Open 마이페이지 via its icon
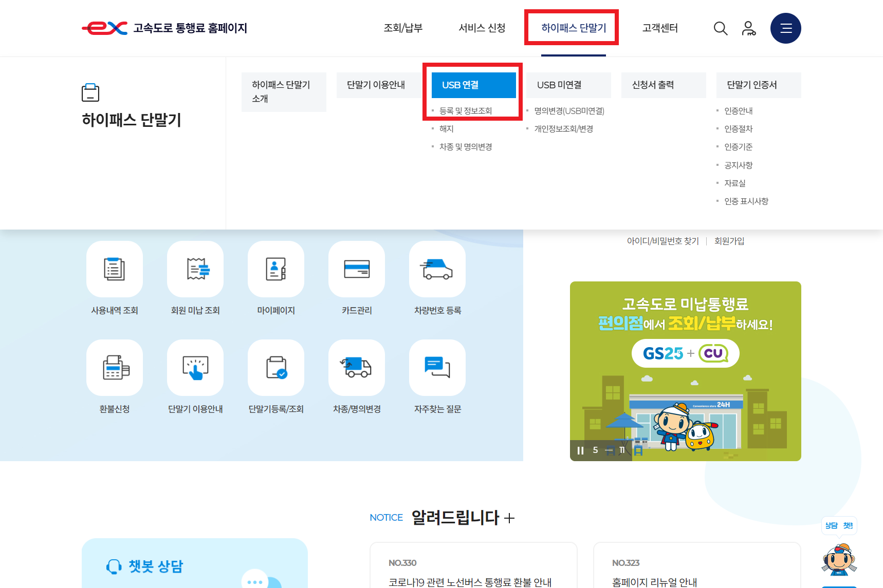 coord(275,269)
